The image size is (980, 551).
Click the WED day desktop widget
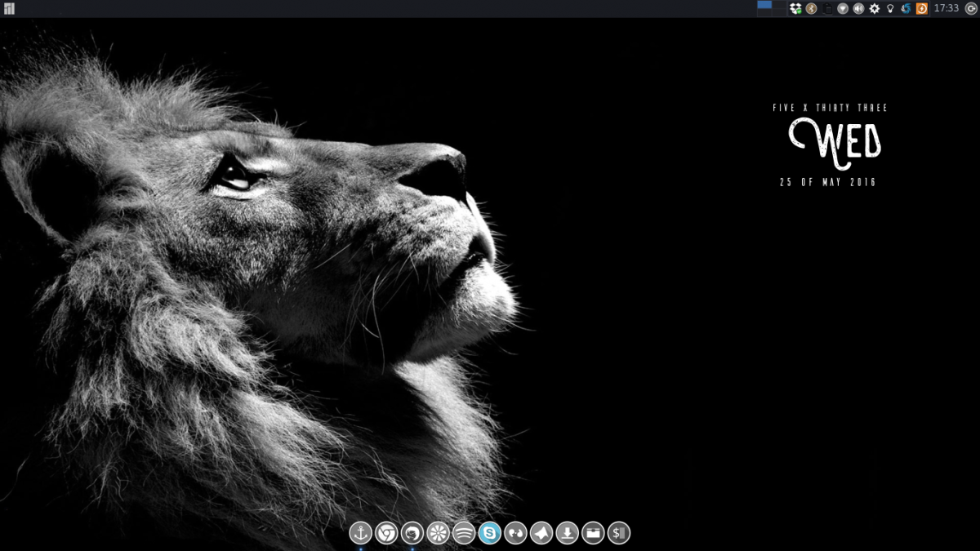tap(835, 144)
